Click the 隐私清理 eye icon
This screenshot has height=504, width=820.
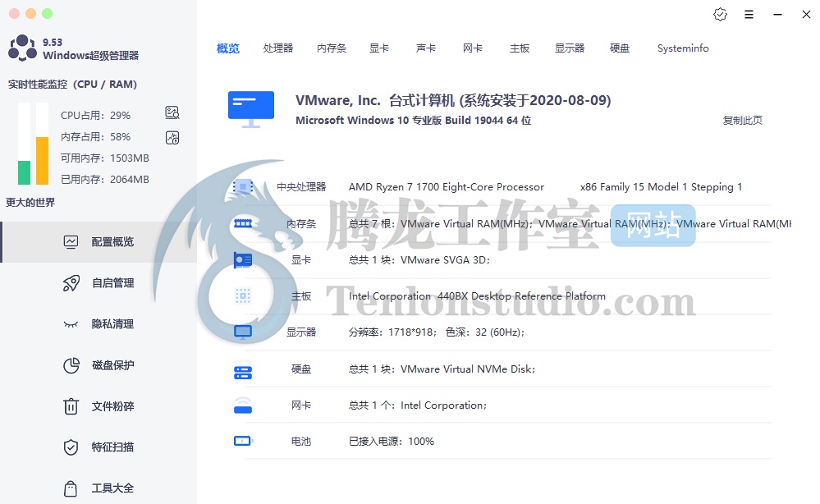tap(71, 324)
